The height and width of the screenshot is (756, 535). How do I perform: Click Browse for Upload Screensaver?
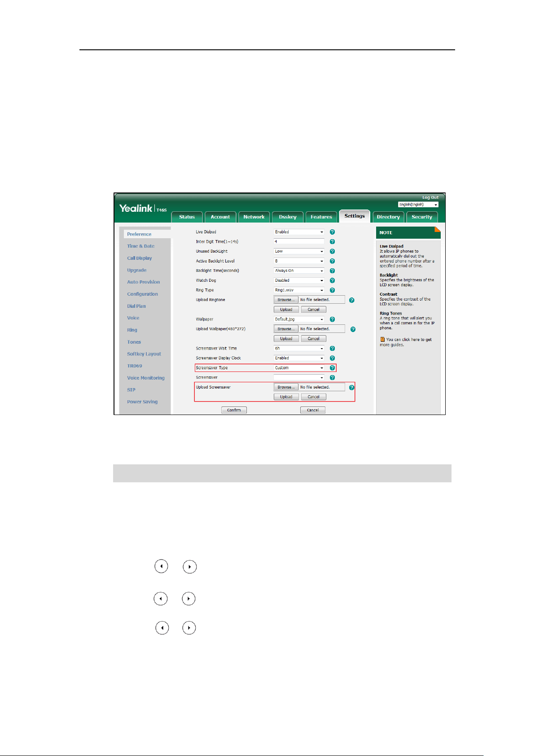point(286,387)
